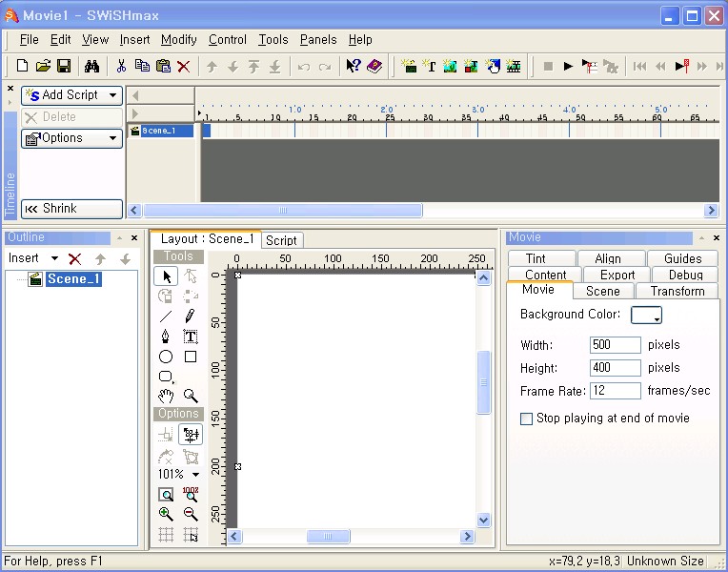
Task: Select the Scene_1 row in the timeline
Action: [x=161, y=131]
